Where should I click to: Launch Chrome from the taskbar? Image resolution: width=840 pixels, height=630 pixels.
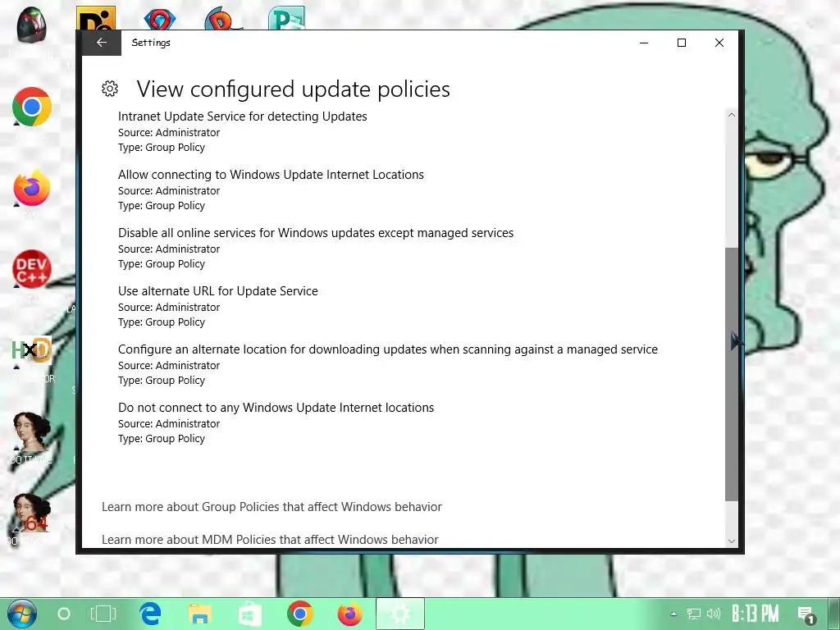300,614
